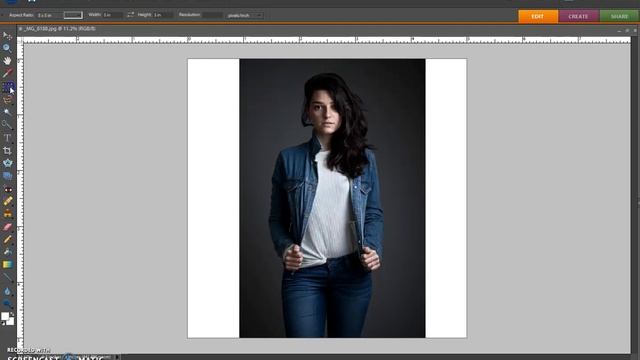
Task: Select the Rectangular Marquee tool
Action: (x=7, y=86)
